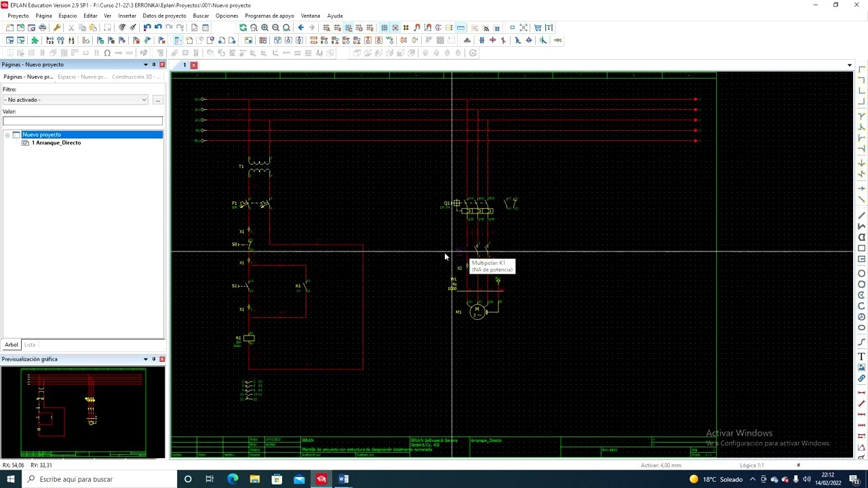Image resolution: width=868 pixels, height=488 pixels.
Task: Open the Datos de proyecto menu
Action: (x=164, y=16)
